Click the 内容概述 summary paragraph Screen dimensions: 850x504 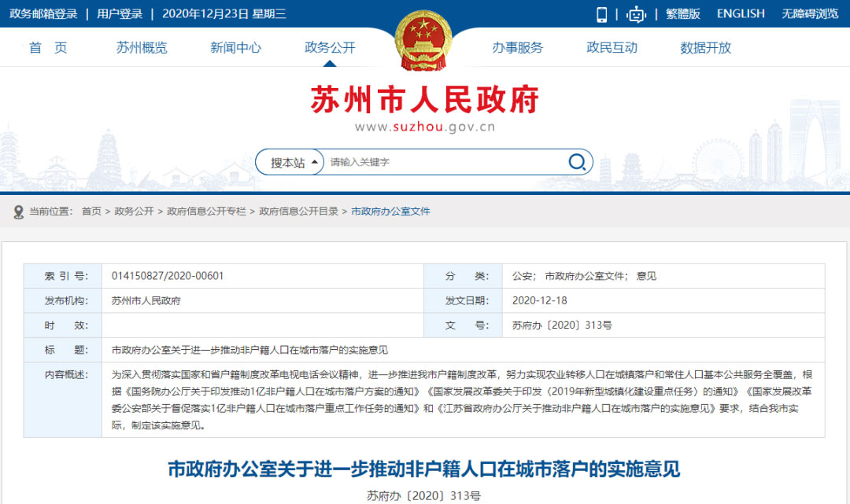coord(462,400)
